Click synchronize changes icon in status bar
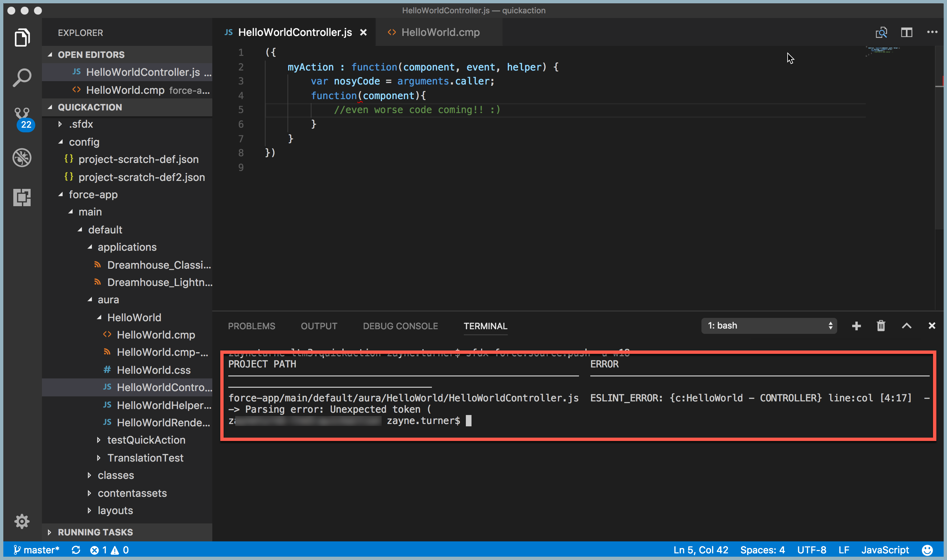 (76, 550)
